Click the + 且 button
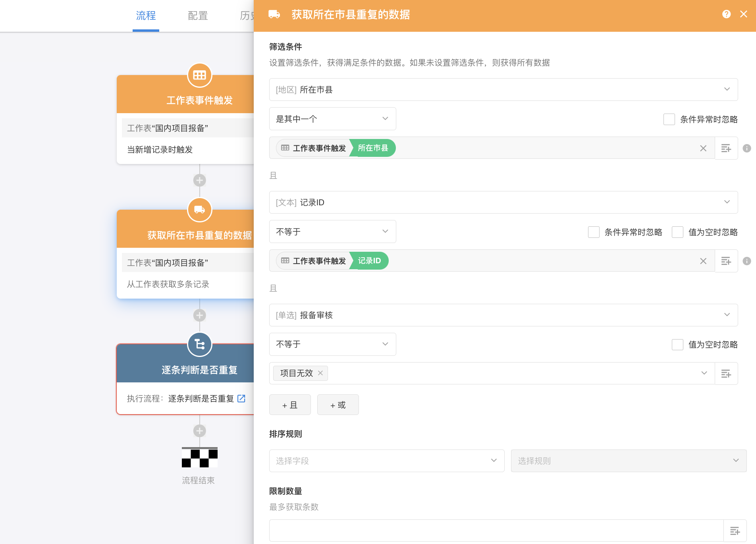 pos(290,405)
